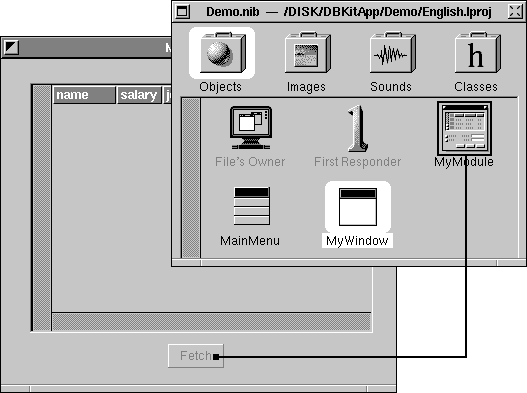Click the miniaturize button of background window
This screenshot has width=527, height=393.
coord(11,47)
